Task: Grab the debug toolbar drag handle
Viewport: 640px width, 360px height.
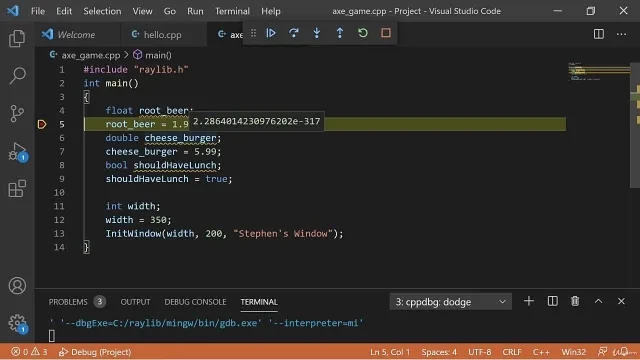Action: [x=253, y=33]
